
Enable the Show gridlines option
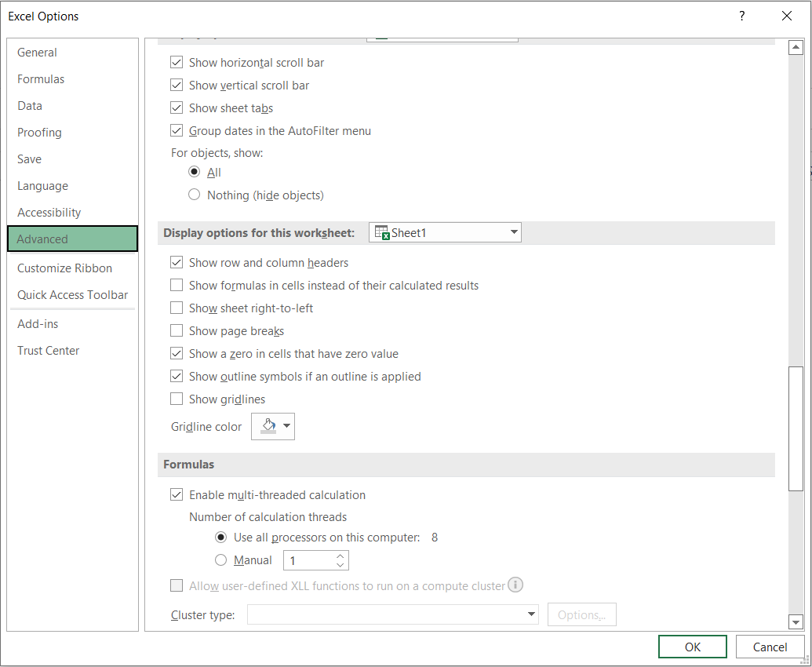(177, 399)
